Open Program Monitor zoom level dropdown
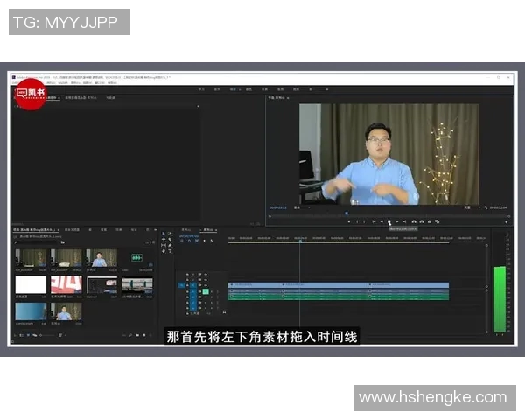 (x=301, y=207)
